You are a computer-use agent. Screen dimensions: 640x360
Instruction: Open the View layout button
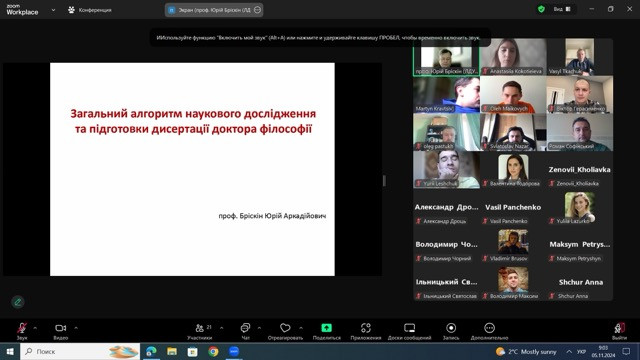562,9
